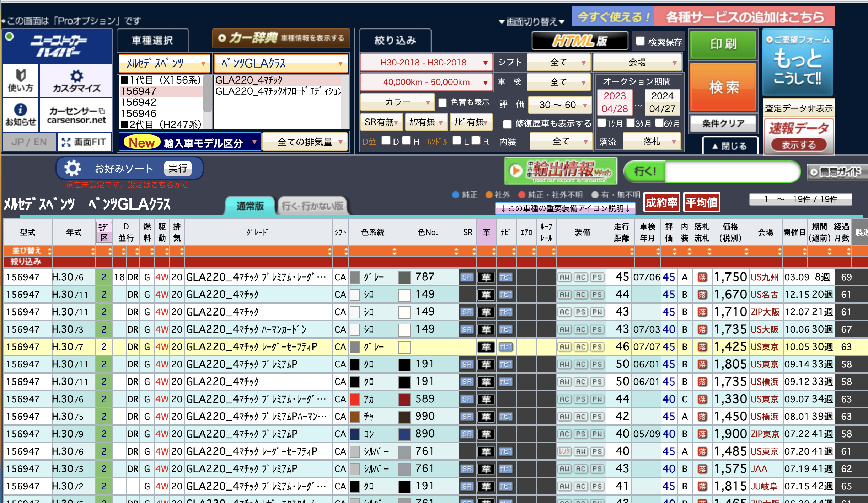Enable the 検索保存 checkbox

pos(640,41)
